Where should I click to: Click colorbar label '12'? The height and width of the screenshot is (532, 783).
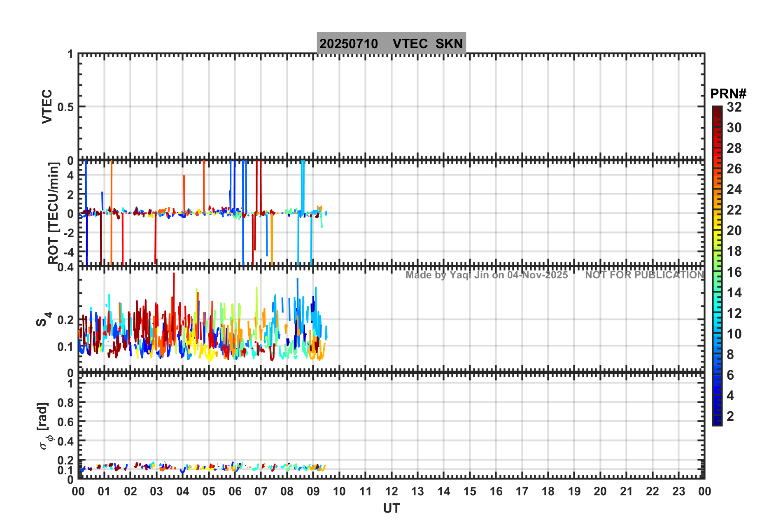coord(734,313)
